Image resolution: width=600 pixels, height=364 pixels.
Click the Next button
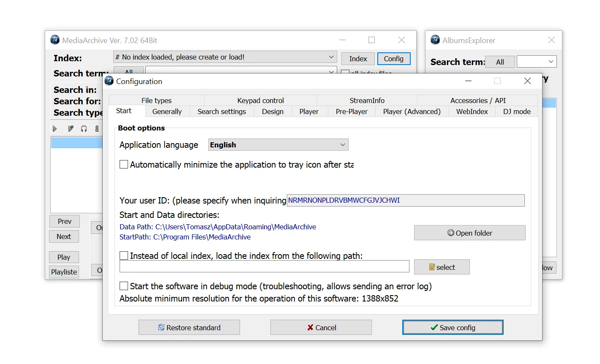tap(64, 236)
